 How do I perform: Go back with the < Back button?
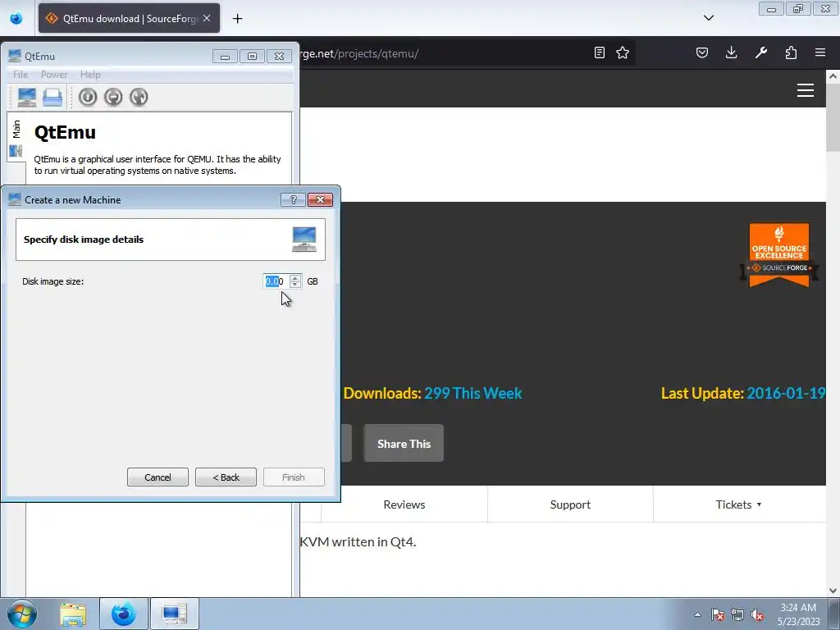[x=226, y=477]
